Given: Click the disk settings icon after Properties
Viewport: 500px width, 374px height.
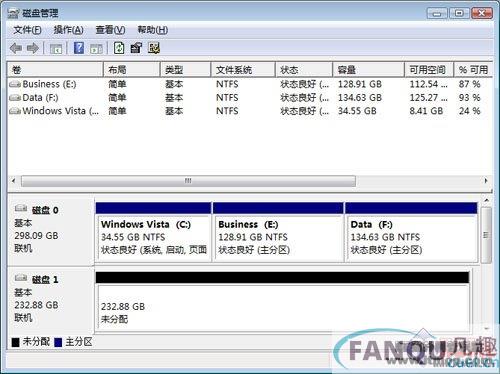Looking at the screenshot, I should [154, 48].
